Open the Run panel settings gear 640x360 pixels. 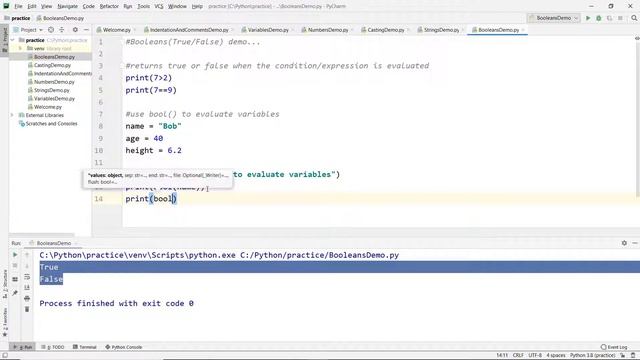pyautogui.click(x=624, y=243)
